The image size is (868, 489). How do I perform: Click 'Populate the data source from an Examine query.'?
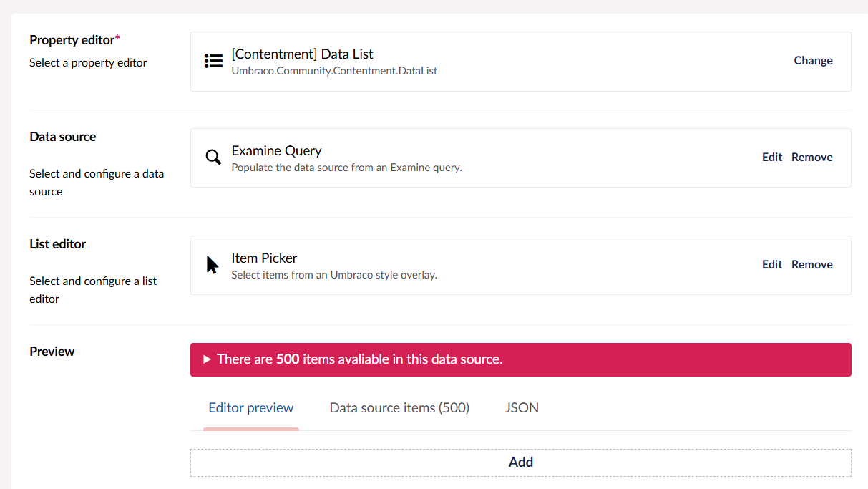[x=346, y=168]
